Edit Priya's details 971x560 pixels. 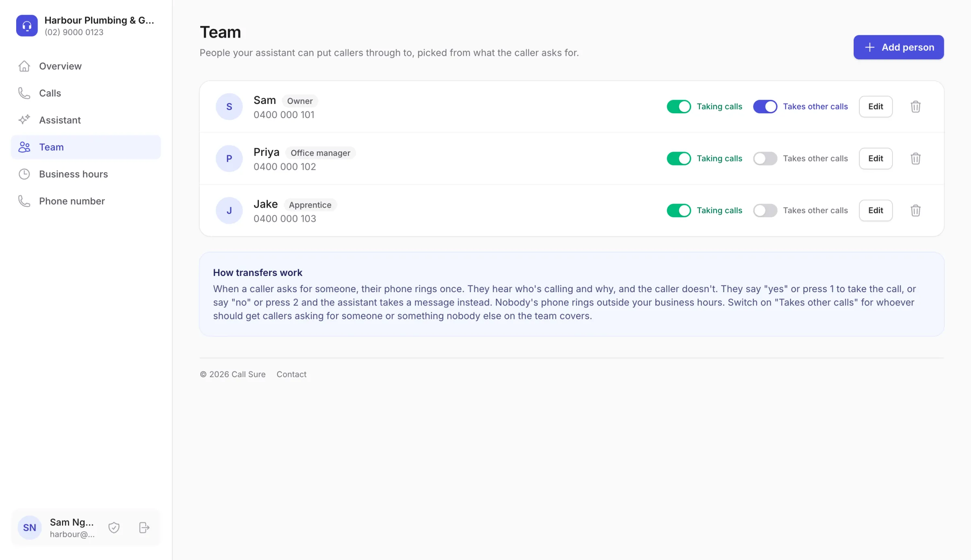point(876,158)
